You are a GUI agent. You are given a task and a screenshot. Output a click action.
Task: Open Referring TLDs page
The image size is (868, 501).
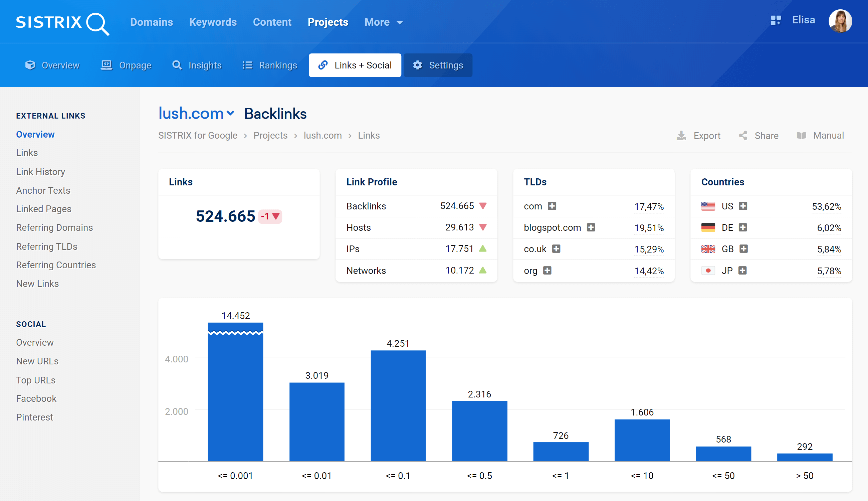coord(47,246)
